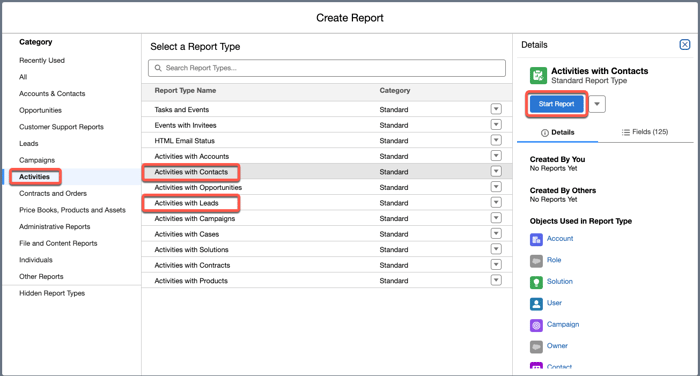Click the Start Report button
Viewport: 700px width, 376px height.
556,104
